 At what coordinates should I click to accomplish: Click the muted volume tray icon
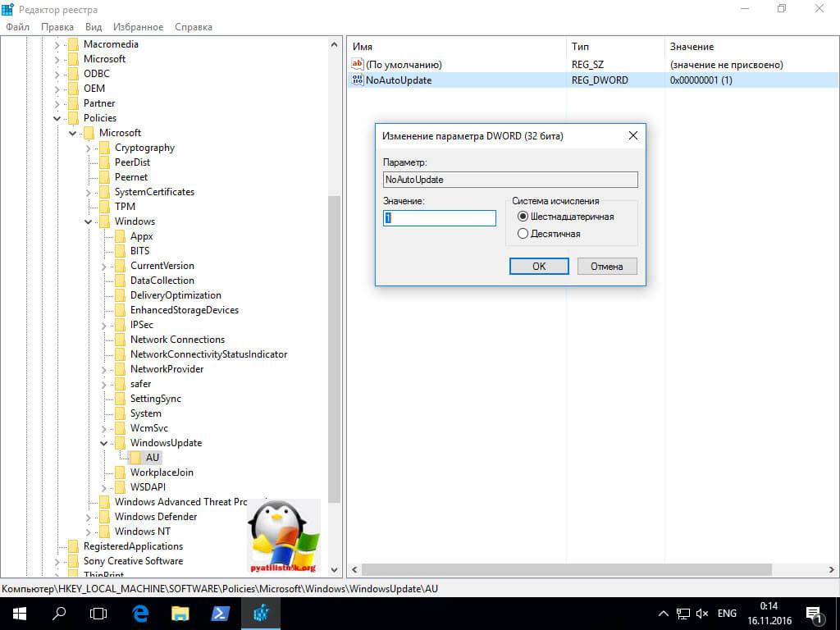tap(702, 614)
